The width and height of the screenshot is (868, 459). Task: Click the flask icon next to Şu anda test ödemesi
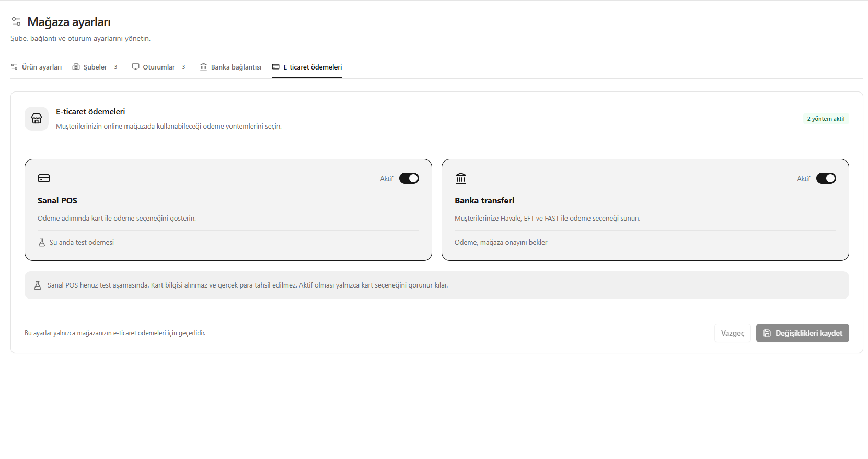(x=42, y=243)
